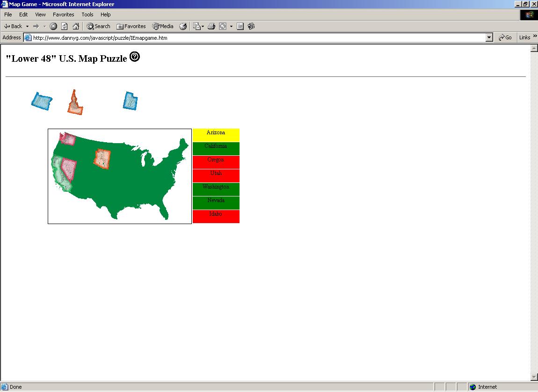Stop loading with the Stop icon
This screenshot has height=392, width=538.
pyautogui.click(x=53, y=26)
